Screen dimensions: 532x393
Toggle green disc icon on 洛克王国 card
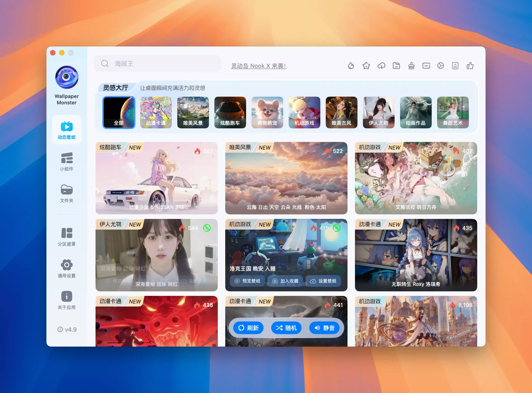coord(336,228)
